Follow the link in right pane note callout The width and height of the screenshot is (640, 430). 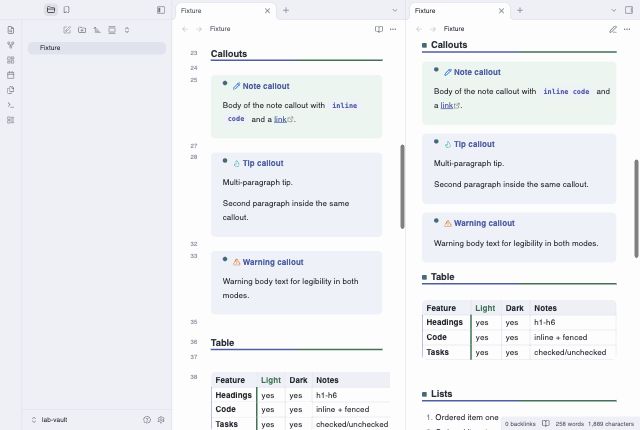tap(447, 106)
